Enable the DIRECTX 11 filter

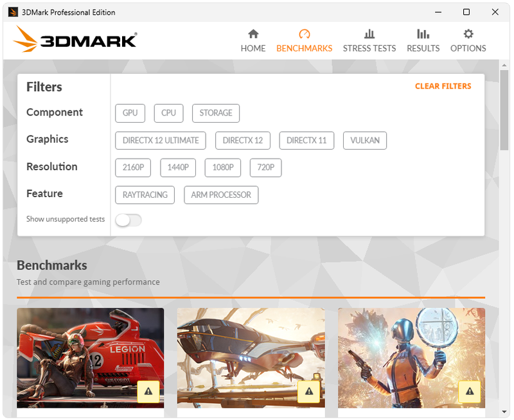306,141
